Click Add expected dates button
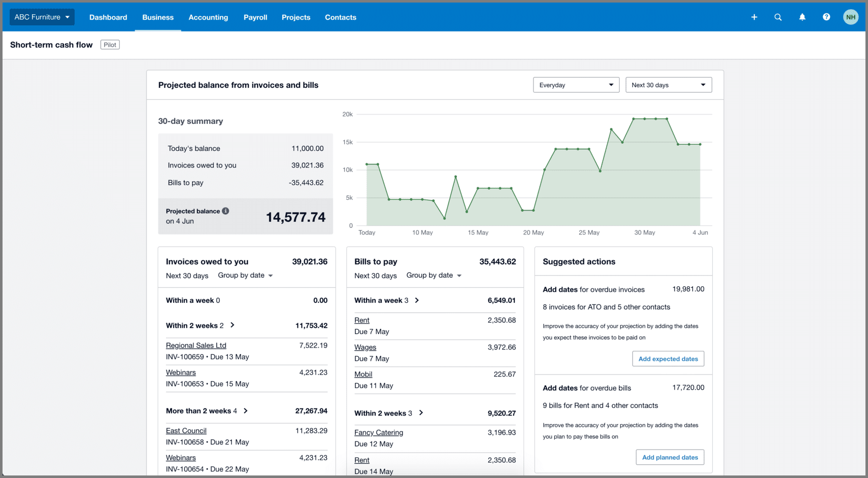Screen dimensions: 868x478 pos(667,359)
